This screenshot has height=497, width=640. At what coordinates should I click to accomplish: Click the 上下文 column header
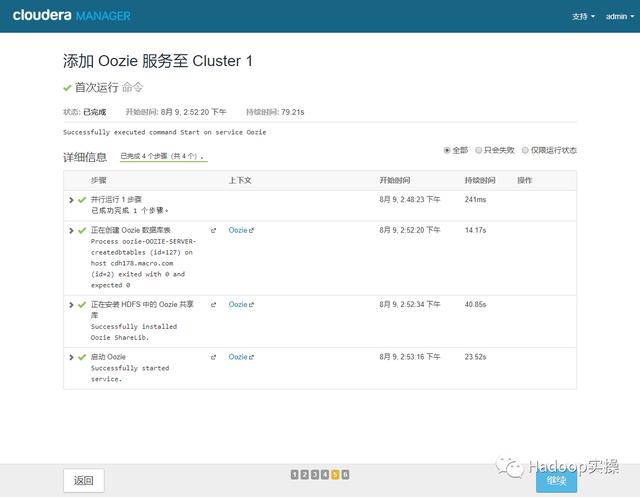point(240,180)
